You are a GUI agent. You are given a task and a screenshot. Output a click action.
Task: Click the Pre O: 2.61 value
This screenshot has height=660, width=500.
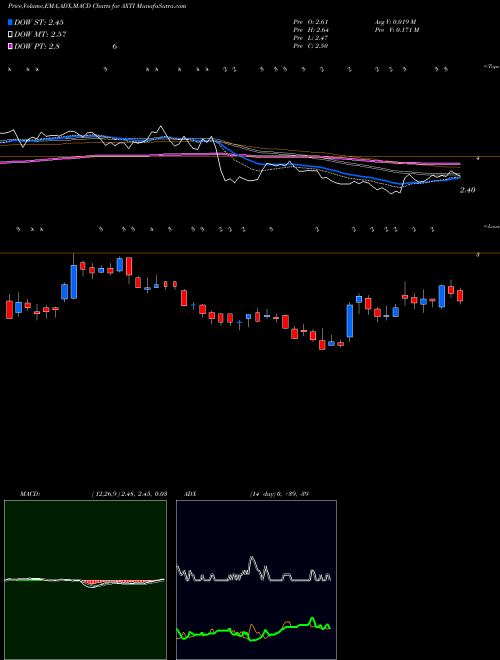click(311, 22)
